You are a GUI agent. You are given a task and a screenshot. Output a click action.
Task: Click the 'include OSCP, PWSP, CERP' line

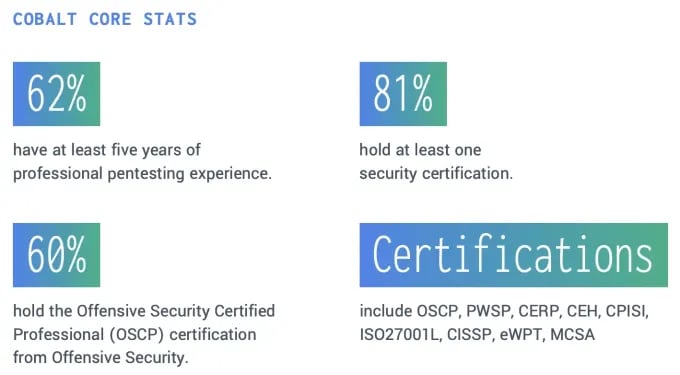coord(504,311)
